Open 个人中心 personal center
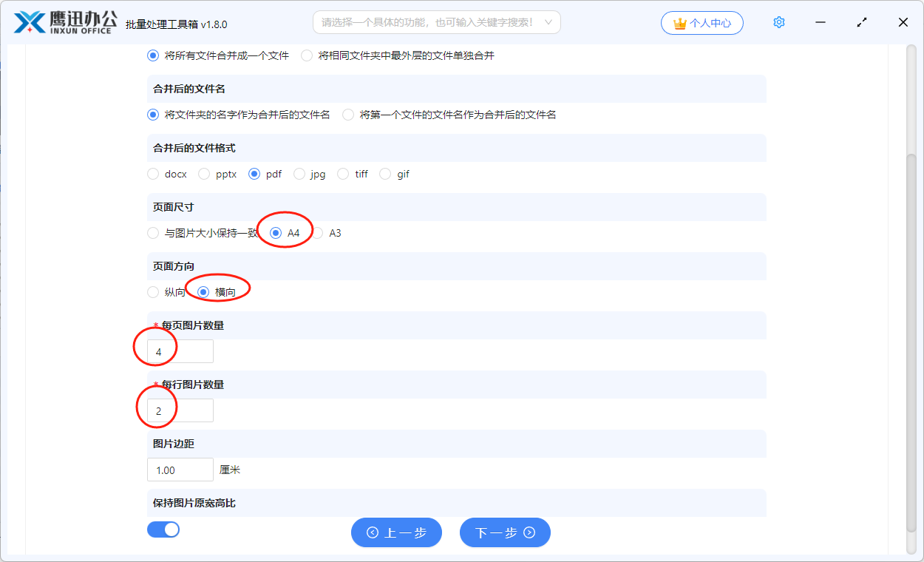 pos(702,23)
